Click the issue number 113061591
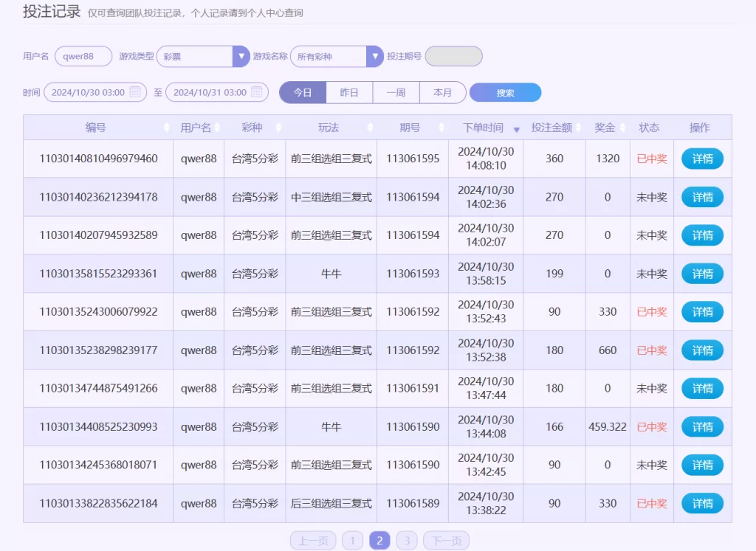 (x=413, y=388)
